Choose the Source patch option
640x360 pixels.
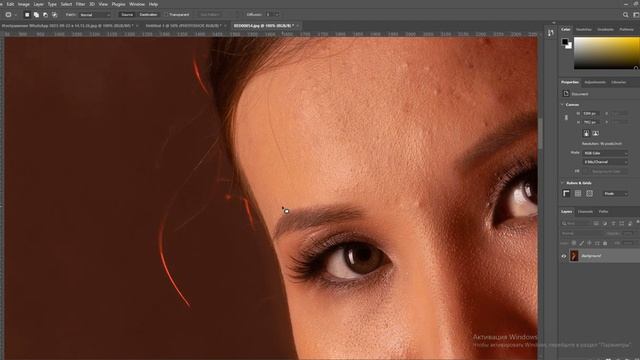click(x=127, y=15)
